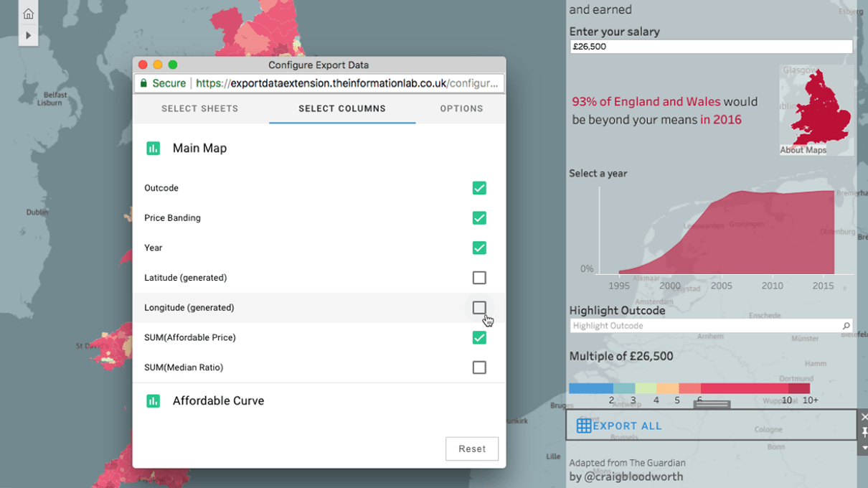Viewport: 868px width, 488px height.
Task: Click the map home reset icon
Action: click(28, 14)
